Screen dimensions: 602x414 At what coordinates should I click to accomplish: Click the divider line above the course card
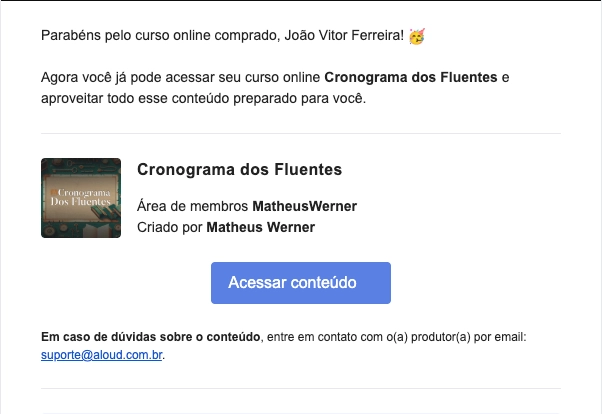300,134
